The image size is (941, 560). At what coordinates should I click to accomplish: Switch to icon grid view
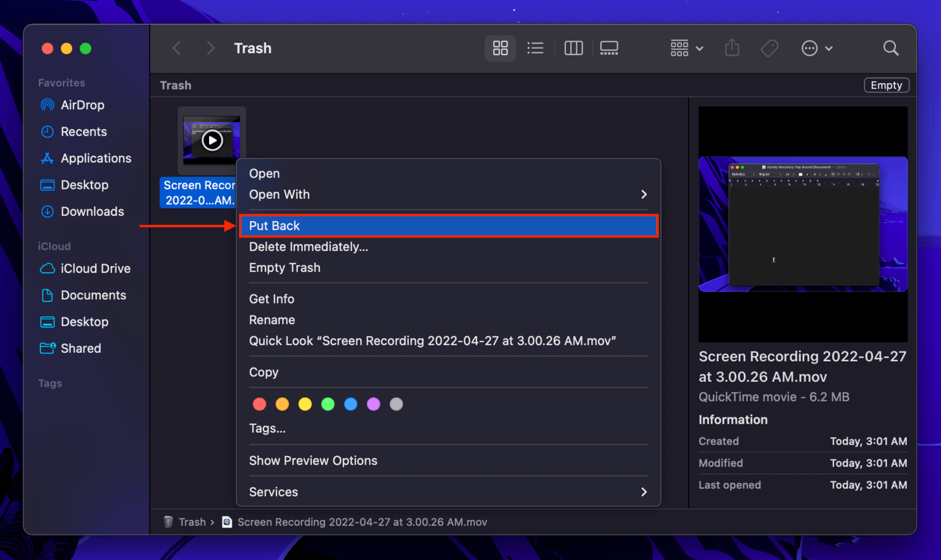pos(501,48)
